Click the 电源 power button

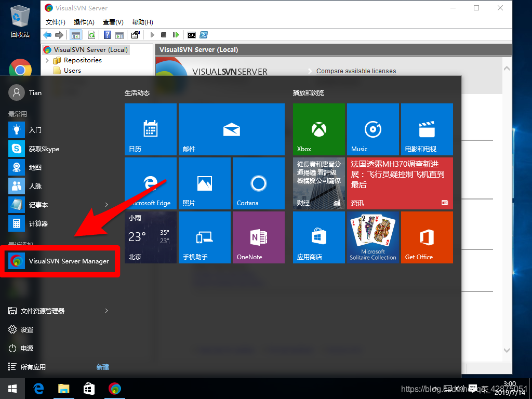click(x=21, y=348)
